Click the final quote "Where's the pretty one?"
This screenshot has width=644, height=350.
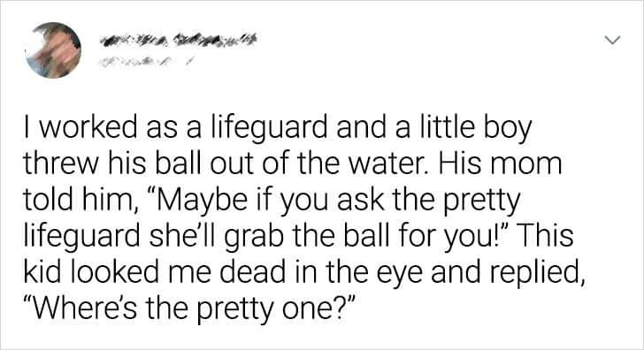click(188, 309)
